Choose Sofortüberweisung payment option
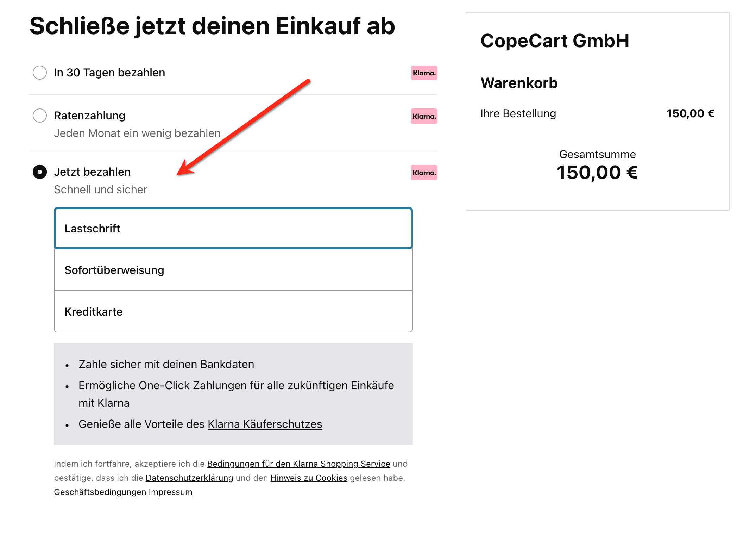 click(x=233, y=270)
